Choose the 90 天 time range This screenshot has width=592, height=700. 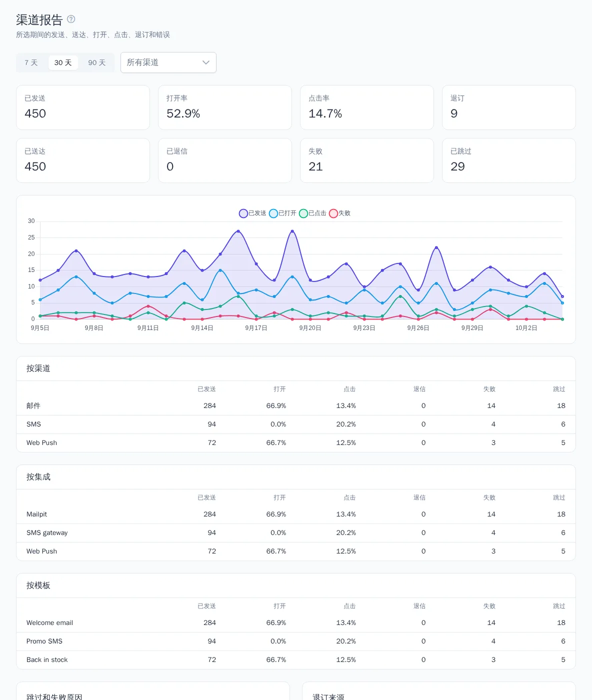[x=97, y=62]
